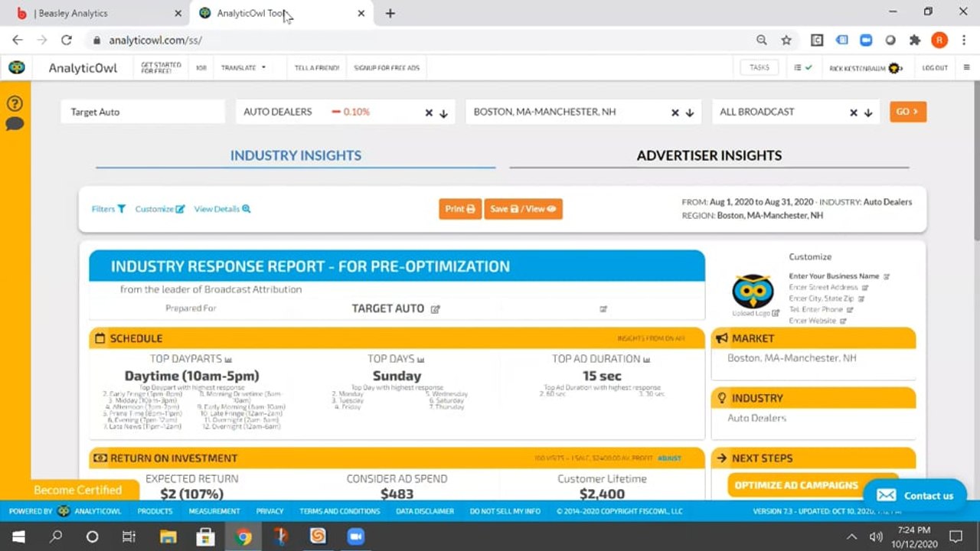Select the Industry Insights tab
This screenshot has height=551, width=980.
(296, 155)
